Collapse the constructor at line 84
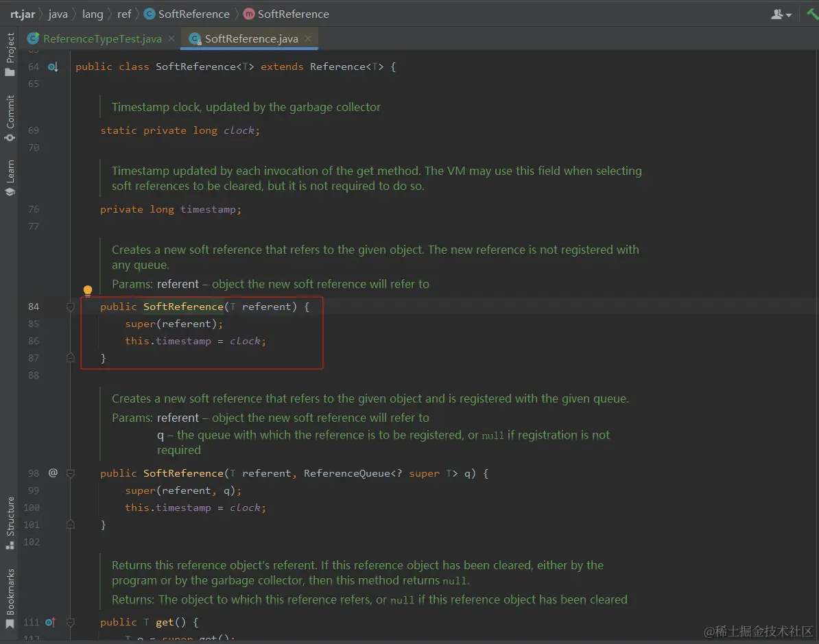The image size is (819, 644). tap(71, 307)
